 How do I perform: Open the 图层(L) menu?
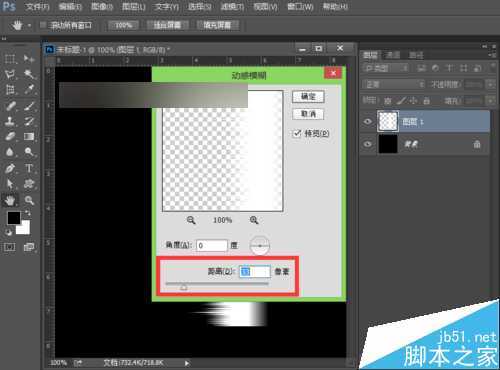click(134, 7)
